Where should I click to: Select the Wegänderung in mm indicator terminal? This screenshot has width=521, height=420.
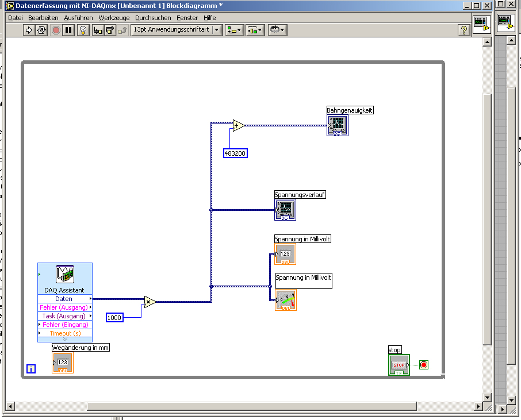pyautogui.click(x=63, y=363)
